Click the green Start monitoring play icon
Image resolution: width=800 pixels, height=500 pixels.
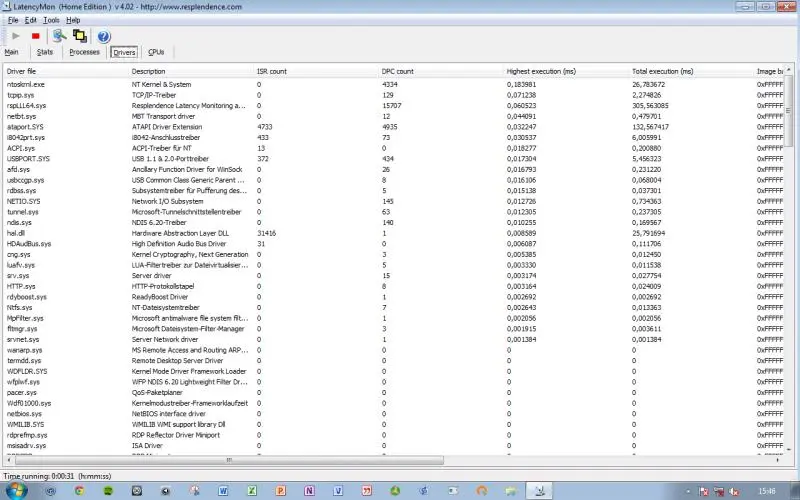point(16,36)
